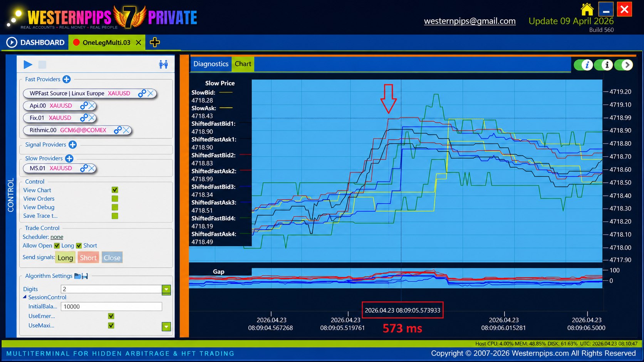Add a new strategy tab with the yellow plus
This screenshot has height=362, width=644.
click(x=155, y=42)
